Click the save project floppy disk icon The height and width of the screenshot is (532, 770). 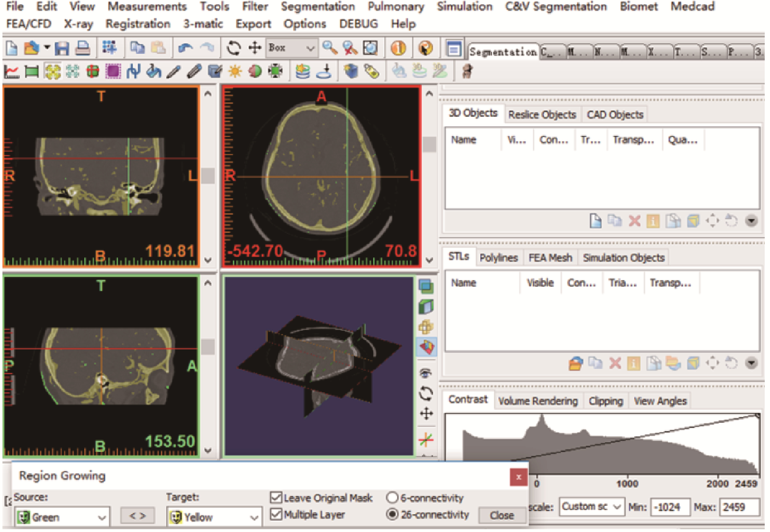click(x=62, y=48)
